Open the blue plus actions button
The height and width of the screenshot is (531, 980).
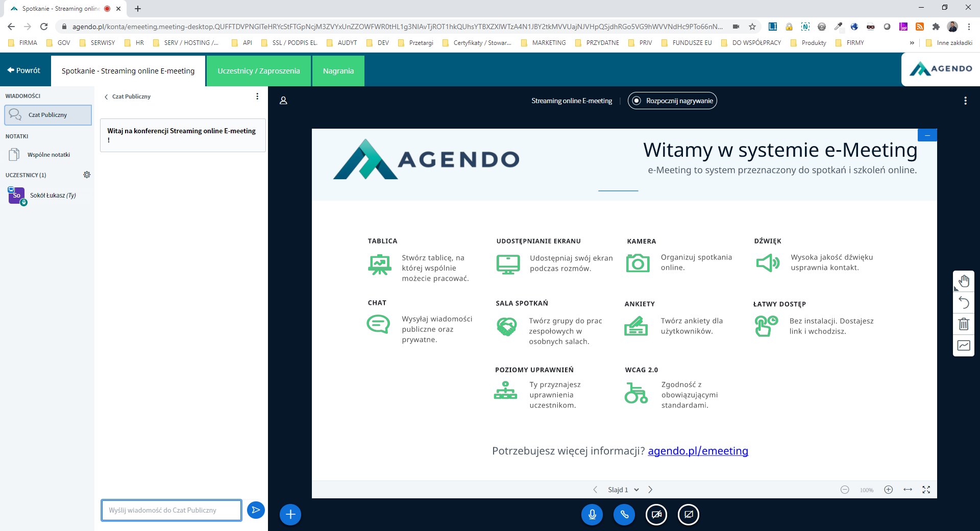click(290, 515)
